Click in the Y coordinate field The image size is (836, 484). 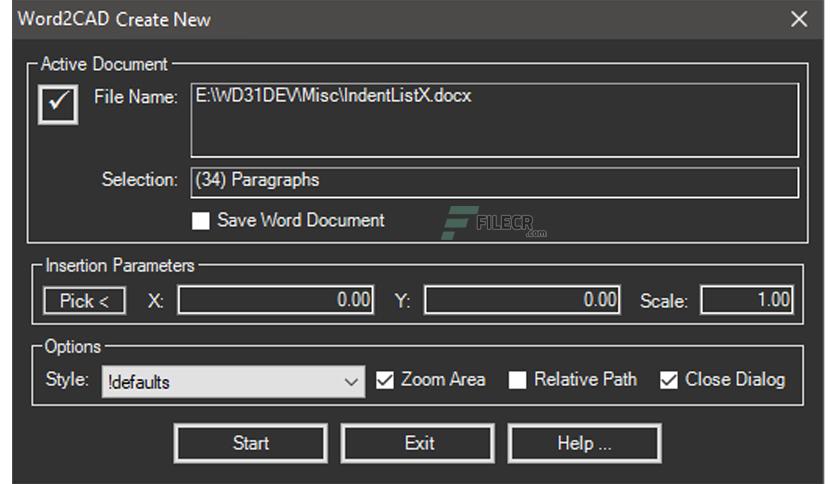pos(522,300)
